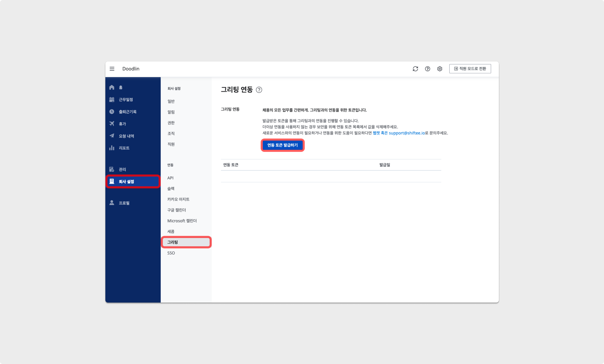
Task: Click 요청 내역 paper plane icon
Action: pos(112,136)
